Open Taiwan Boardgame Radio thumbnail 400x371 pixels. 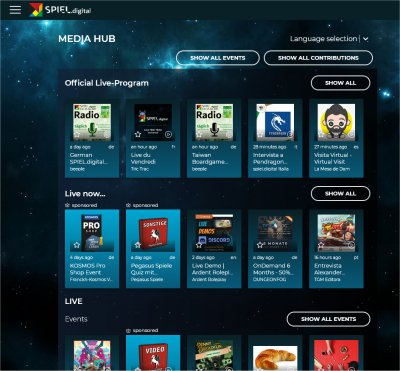[x=214, y=122]
